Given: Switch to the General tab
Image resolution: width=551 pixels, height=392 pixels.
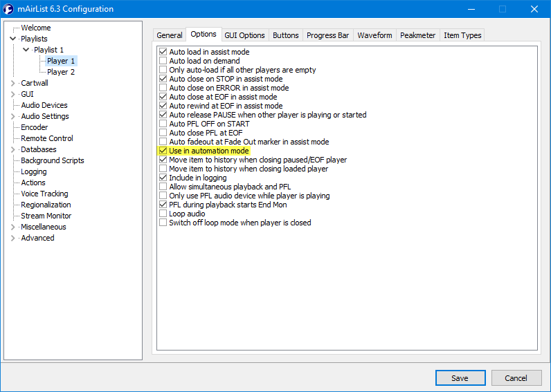Looking at the screenshot, I should click(170, 35).
